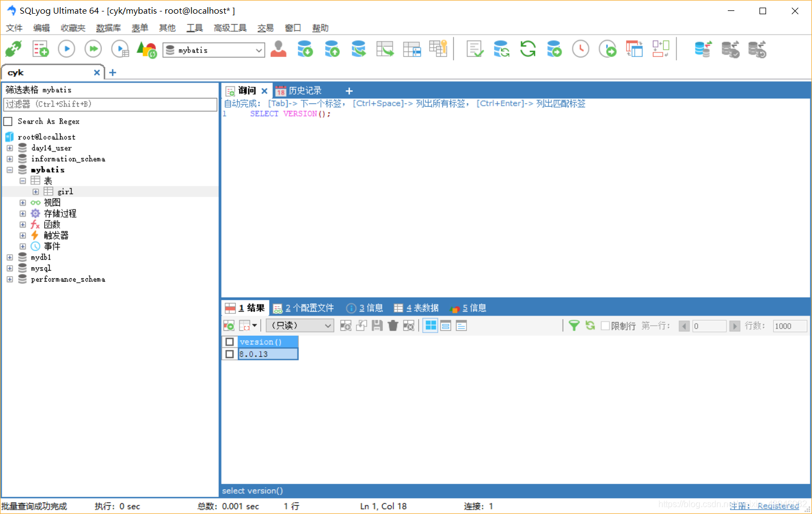Click the green circular sync arrows icon
This screenshot has width=812, height=514.
(x=528, y=49)
